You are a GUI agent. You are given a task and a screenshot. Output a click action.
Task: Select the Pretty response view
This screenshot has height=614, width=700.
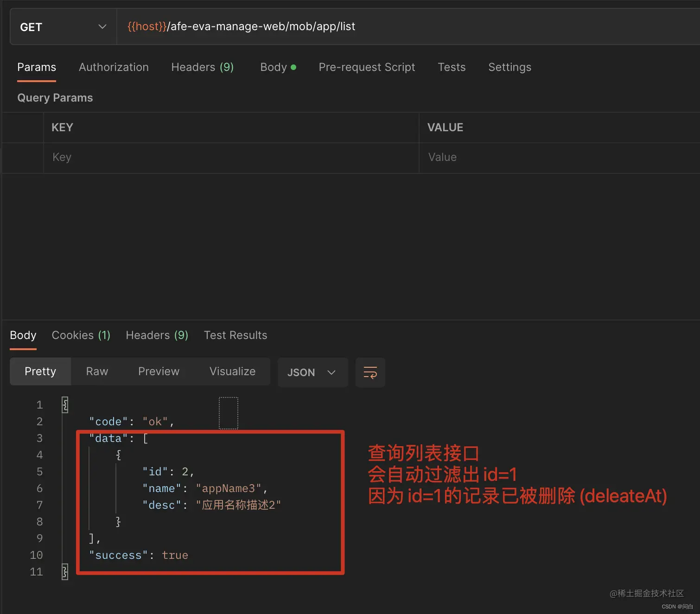pos(40,371)
